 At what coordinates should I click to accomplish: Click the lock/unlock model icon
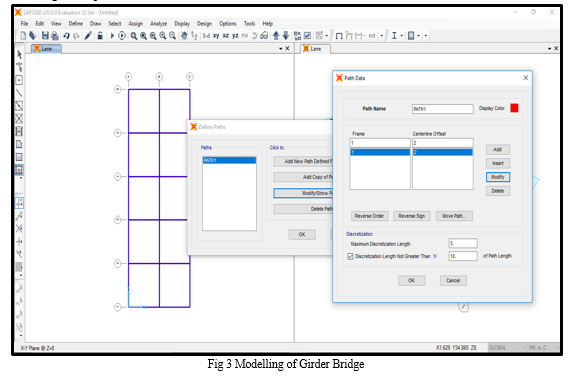(x=100, y=36)
